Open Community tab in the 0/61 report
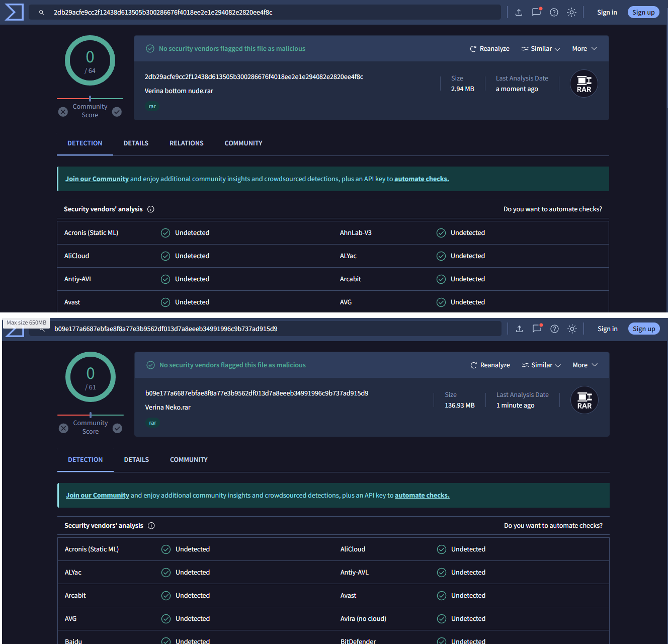Image resolution: width=668 pixels, height=644 pixels. (189, 460)
